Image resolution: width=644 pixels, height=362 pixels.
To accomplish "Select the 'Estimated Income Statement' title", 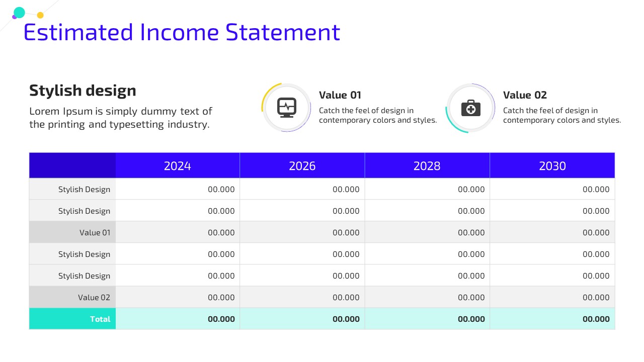I will 182,32.
